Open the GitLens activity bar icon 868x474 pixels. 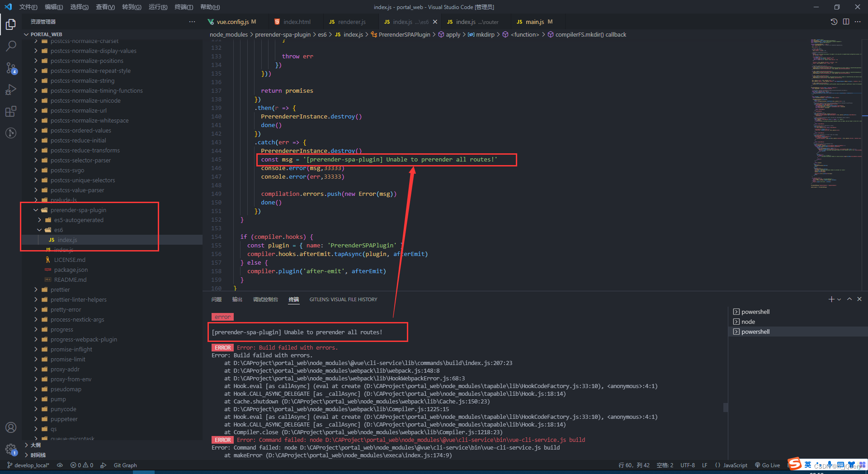click(11, 133)
